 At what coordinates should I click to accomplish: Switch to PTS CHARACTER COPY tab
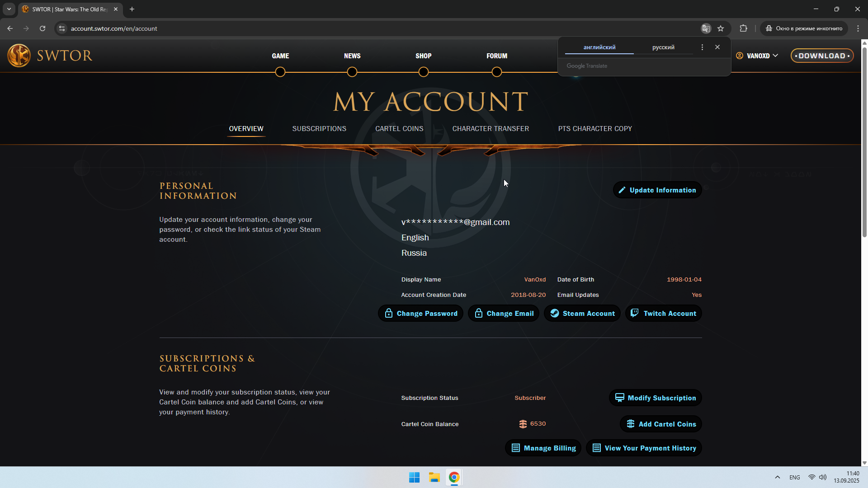coord(595,129)
